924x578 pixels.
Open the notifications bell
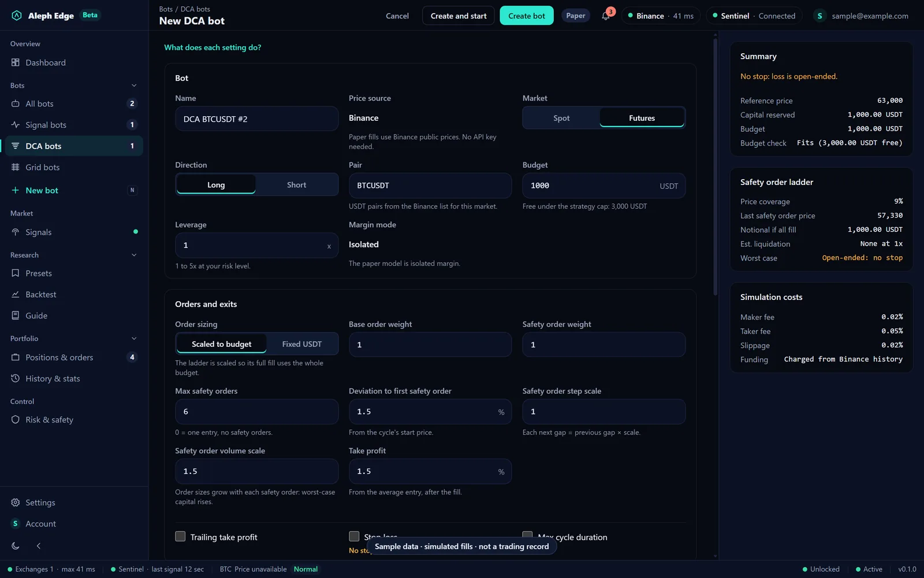pos(605,16)
